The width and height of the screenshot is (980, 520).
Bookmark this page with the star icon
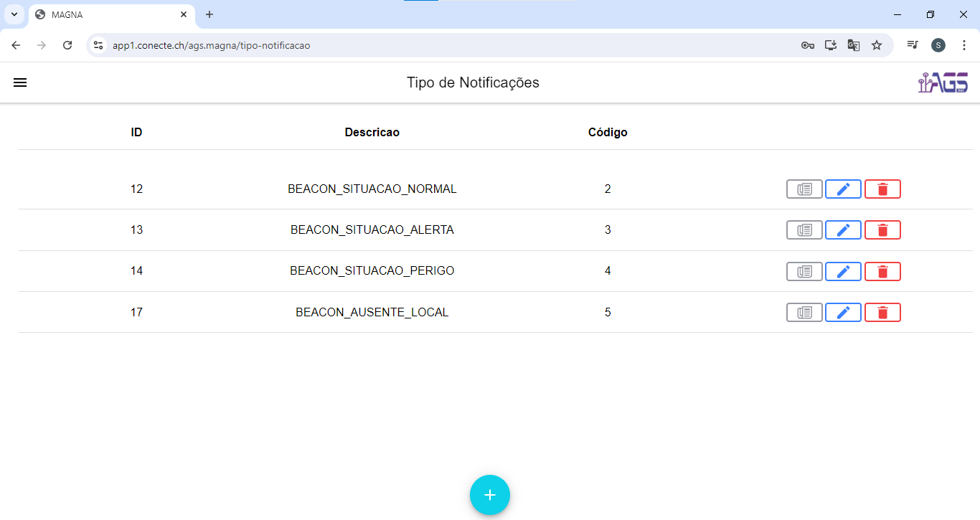[876, 45]
